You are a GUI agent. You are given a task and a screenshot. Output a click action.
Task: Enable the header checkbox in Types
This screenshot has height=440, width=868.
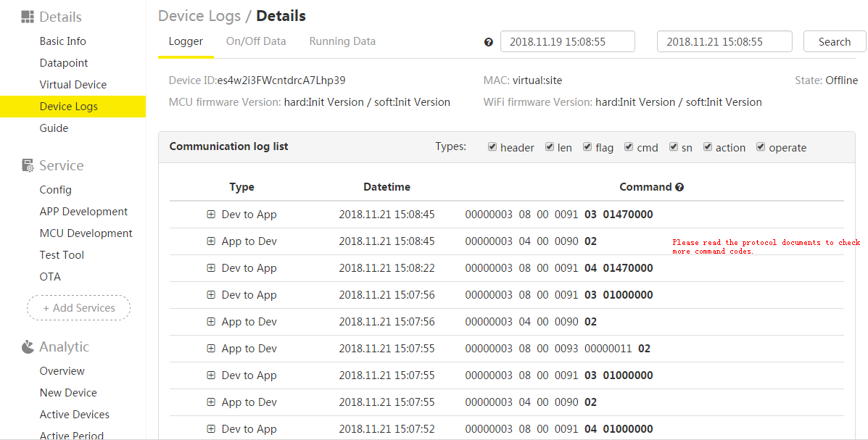pyautogui.click(x=493, y=147)
